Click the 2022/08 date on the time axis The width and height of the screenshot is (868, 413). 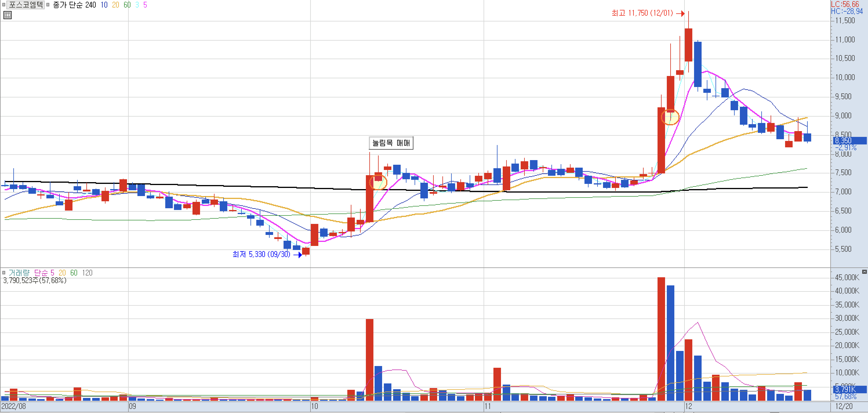click(x=13, y=406)
